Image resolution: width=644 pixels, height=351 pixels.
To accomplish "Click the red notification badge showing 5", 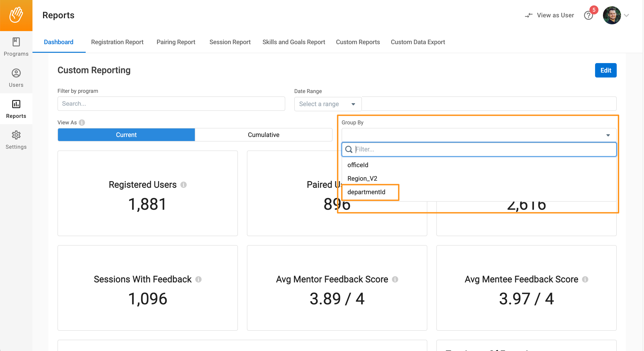I will (594, 10).
